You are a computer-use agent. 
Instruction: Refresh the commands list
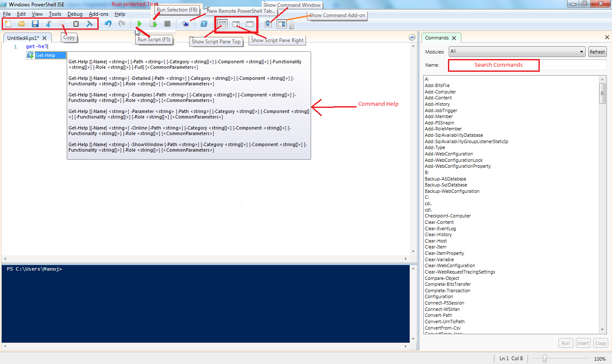(x=597, y=52)
